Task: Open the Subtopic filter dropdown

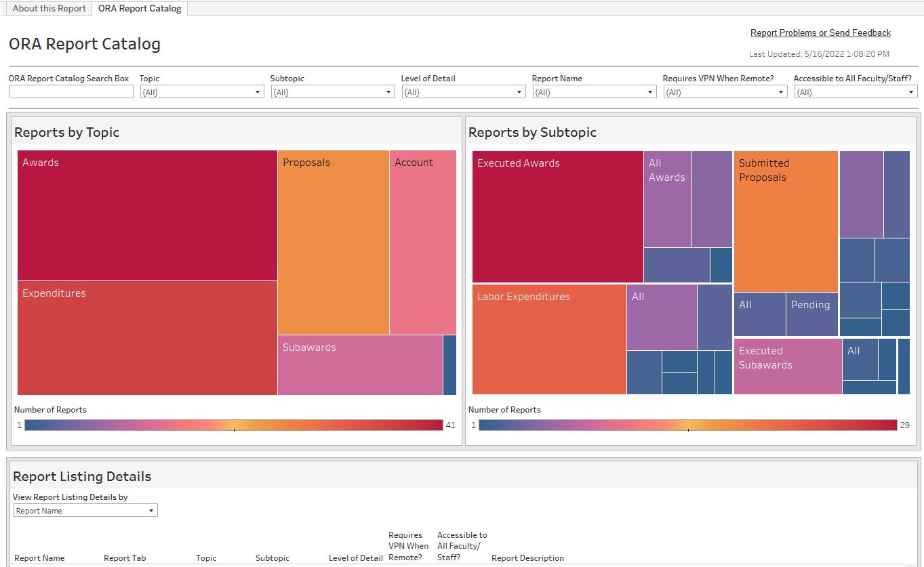Action: [x=333, y=92]
